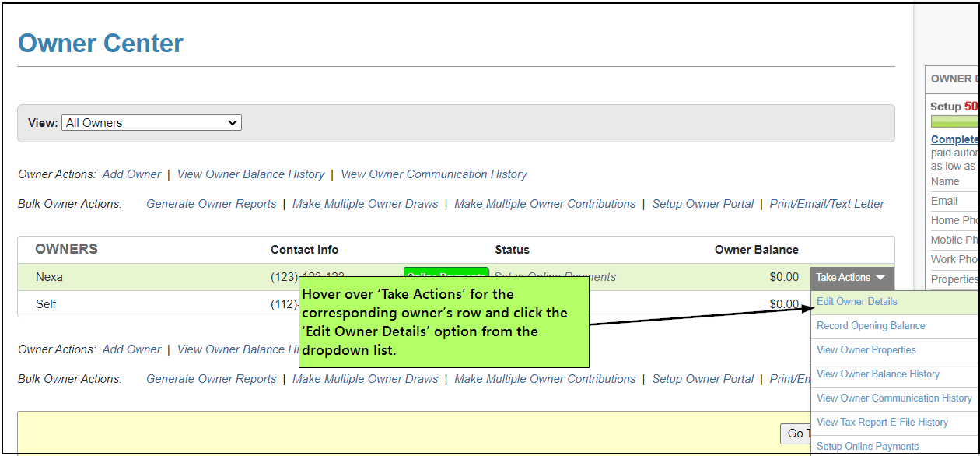Choose Record Opening Balance menu option
Image resolution: width=980 pixels, height=456 pixels.
click(x=870, y=326)
